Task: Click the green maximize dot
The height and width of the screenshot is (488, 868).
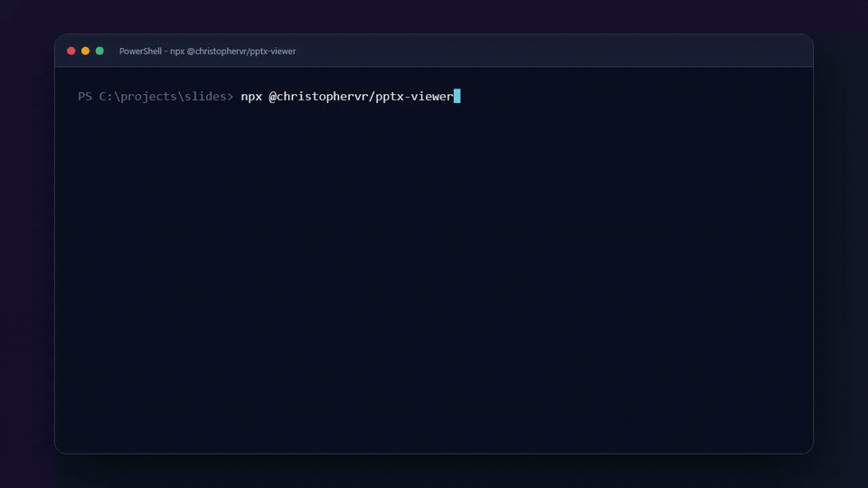Action: 99,51
